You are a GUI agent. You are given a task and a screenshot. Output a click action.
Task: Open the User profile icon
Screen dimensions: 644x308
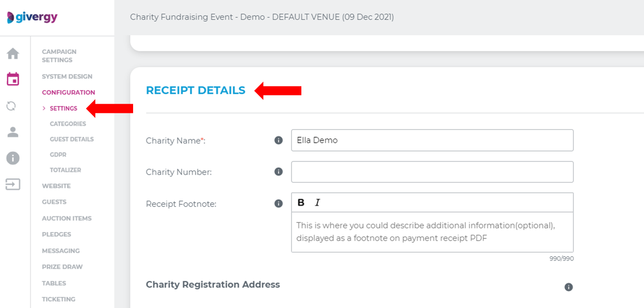point(13,132)
